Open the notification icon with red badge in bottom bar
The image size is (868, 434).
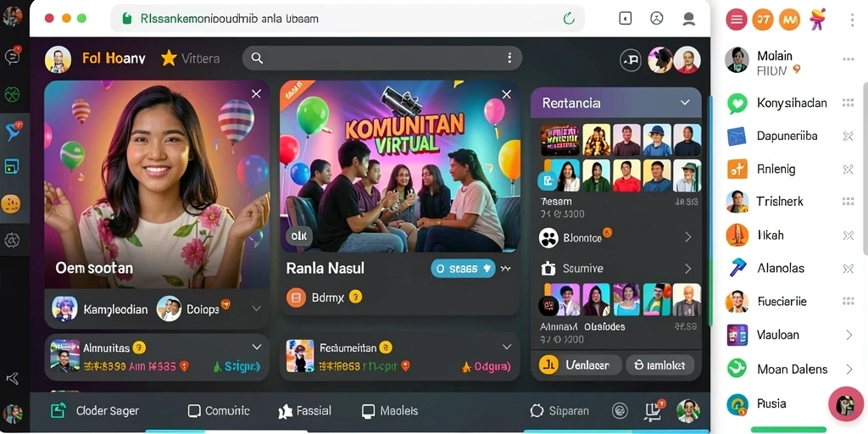(654, 409)
